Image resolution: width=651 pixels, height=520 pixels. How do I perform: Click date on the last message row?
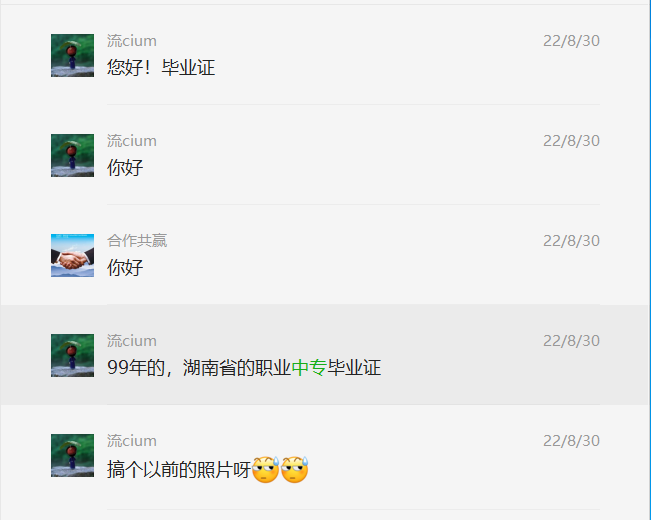(x=571, y=441)
